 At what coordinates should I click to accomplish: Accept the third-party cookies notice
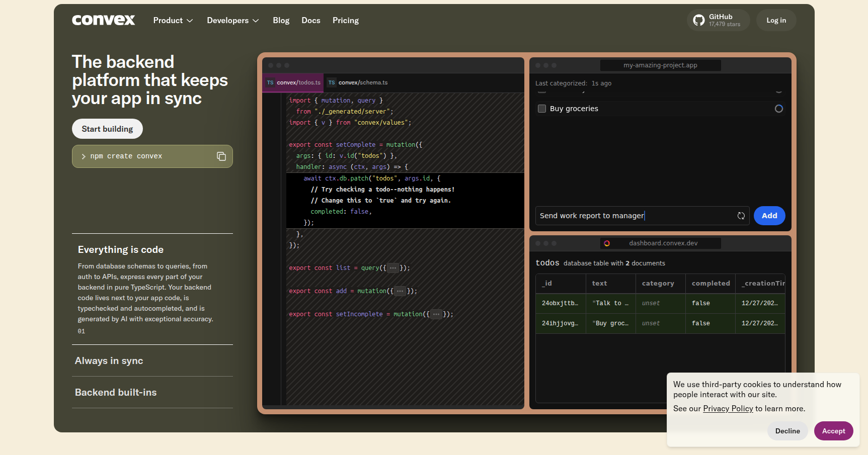833,431
